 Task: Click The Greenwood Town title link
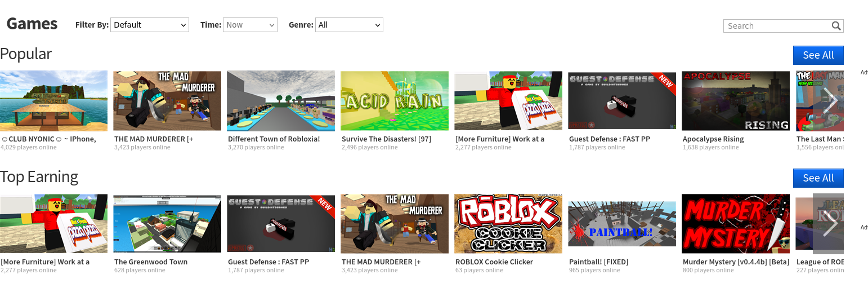pyautogui.click(x=151, y=262)
